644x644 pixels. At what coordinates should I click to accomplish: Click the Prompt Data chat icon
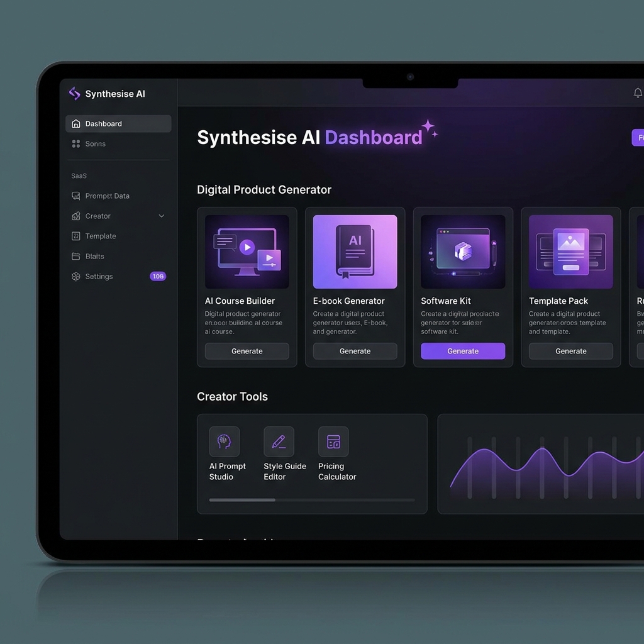(76, 196)
